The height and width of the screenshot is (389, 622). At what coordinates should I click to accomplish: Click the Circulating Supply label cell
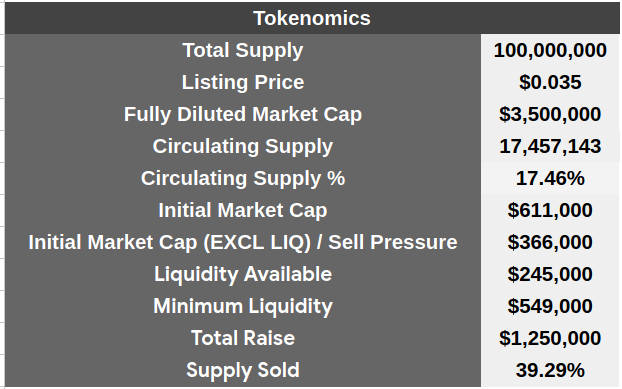pos(243,146)
